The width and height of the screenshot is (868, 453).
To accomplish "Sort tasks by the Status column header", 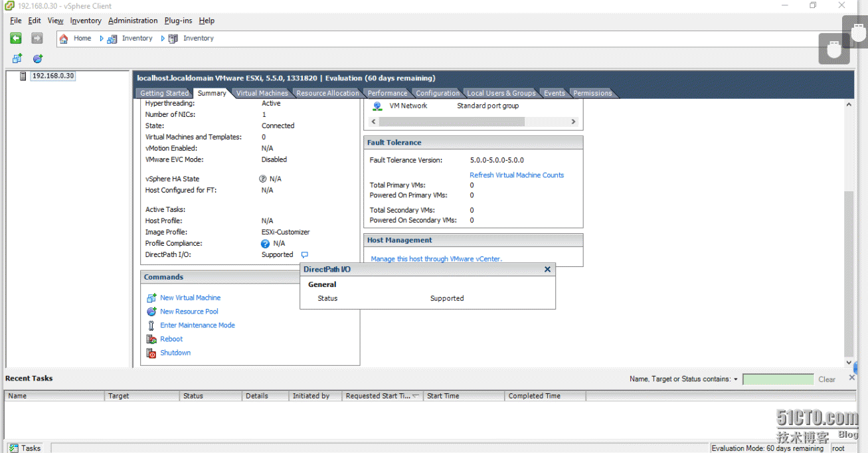I will [x=211, y=396].
